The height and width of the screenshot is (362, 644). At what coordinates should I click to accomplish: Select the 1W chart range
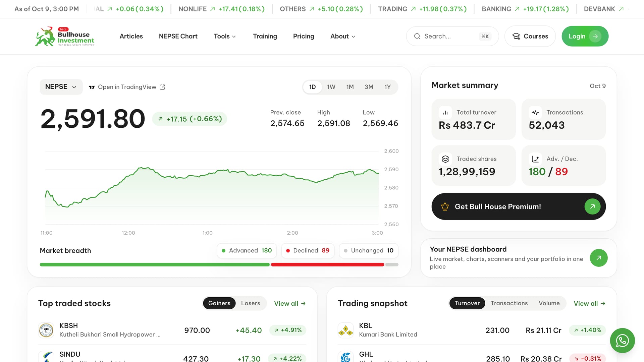[331, 87]
